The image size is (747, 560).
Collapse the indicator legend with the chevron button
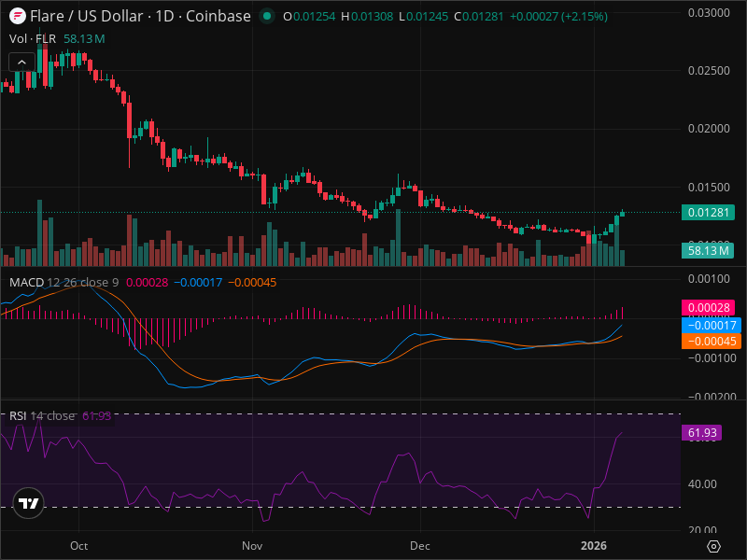coord(21,62)
